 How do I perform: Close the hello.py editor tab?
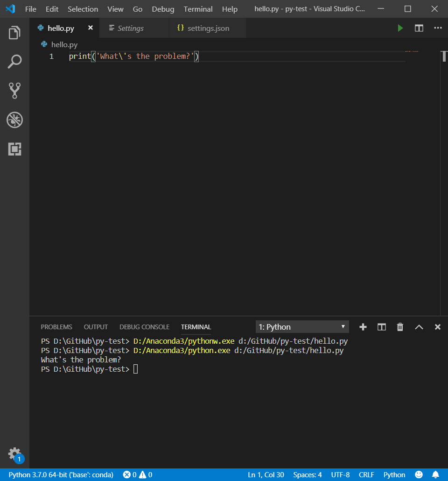tap(91, 28)
